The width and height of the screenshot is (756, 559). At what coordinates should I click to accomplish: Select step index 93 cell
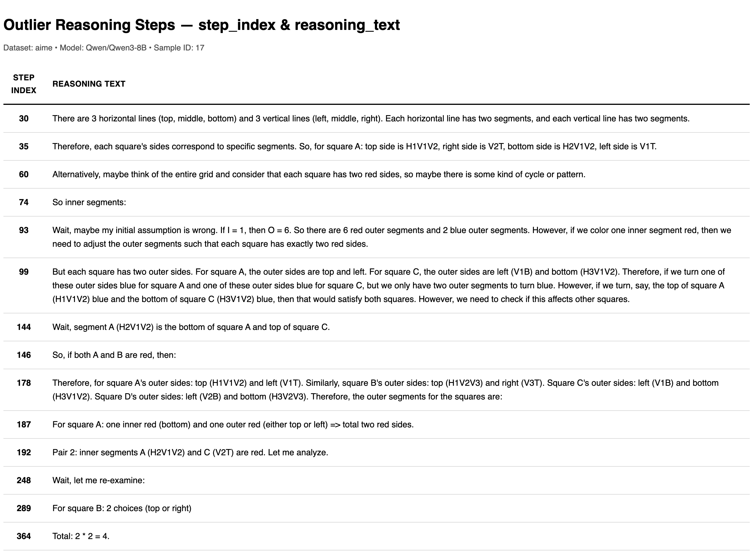24,230
